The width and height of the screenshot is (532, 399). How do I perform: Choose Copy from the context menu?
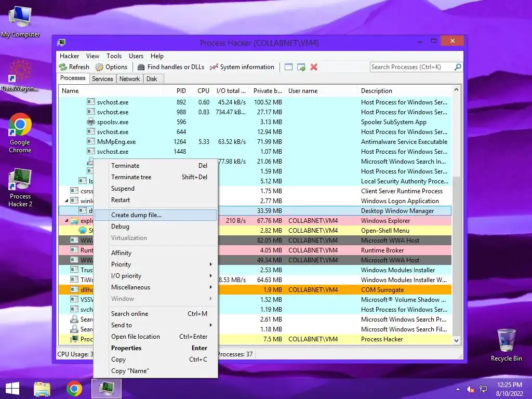coord(155,360)
